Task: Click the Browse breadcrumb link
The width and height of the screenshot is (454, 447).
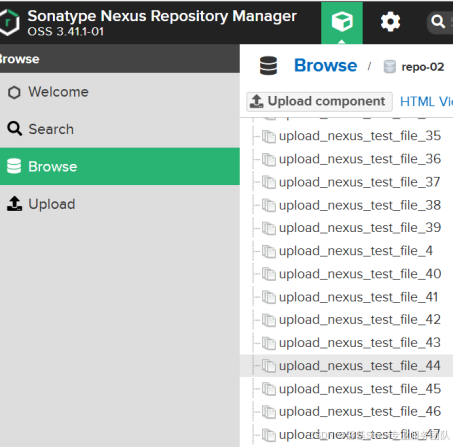Action: click(x=326, y=65)
